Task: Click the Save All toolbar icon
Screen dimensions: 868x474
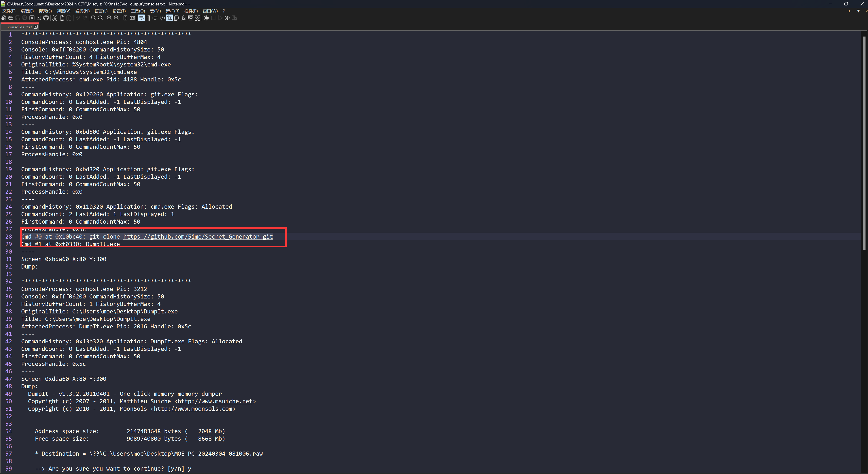Action: click(25, 18)
